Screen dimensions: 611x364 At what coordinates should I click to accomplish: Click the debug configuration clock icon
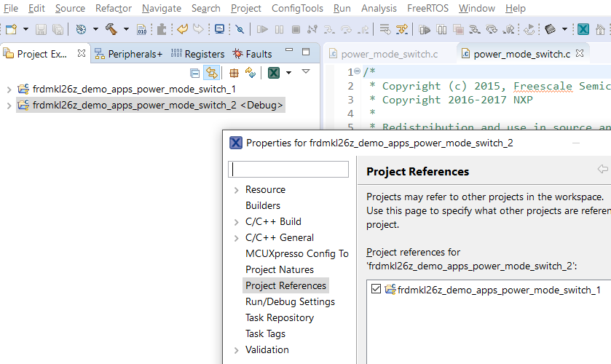(81, 29)
